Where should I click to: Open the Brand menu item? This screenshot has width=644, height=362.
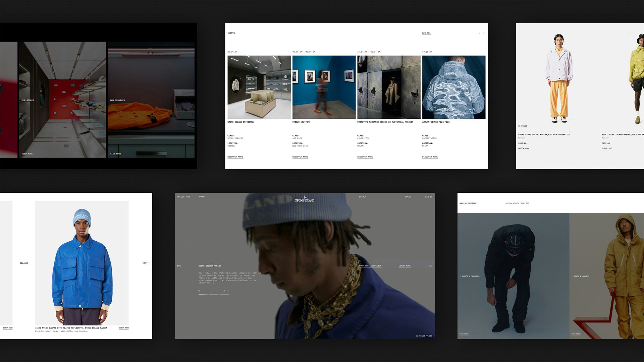pyautogui.click(x=201, y=197)
